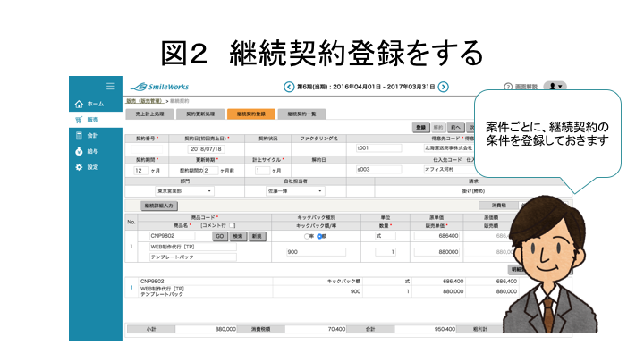This screenshot has height=362, width=644.
Task: Click the selling price field 880000
Action: (x=436, y=252)
